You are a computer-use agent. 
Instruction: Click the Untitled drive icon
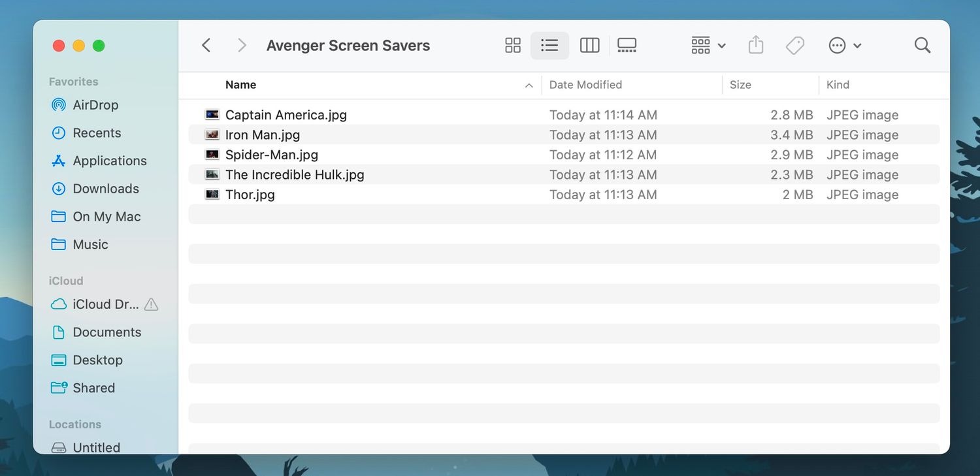coord(59,448)
